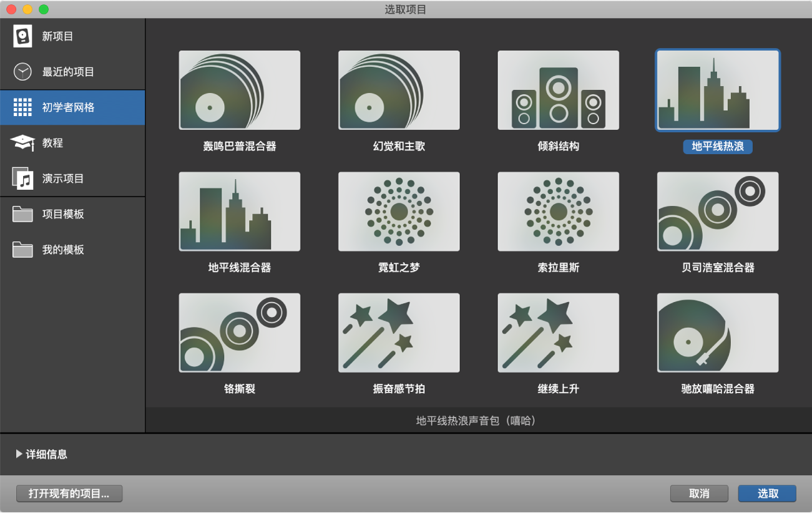Select the 振奋感节拍 star template

tap(398, 332)
